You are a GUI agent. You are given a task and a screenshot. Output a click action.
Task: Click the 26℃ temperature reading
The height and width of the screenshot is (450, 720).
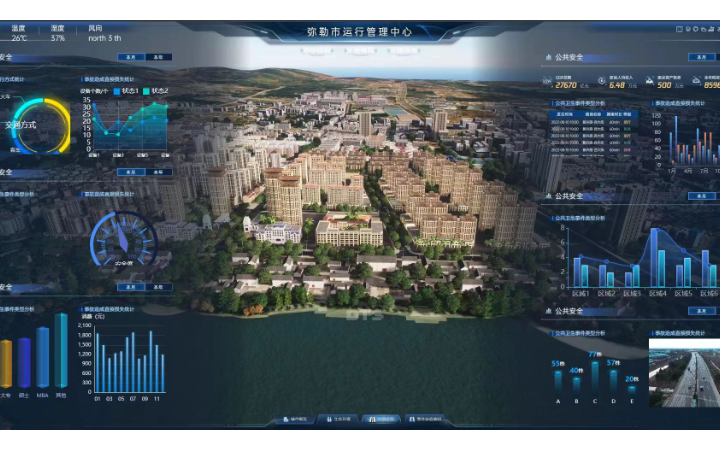19,38
